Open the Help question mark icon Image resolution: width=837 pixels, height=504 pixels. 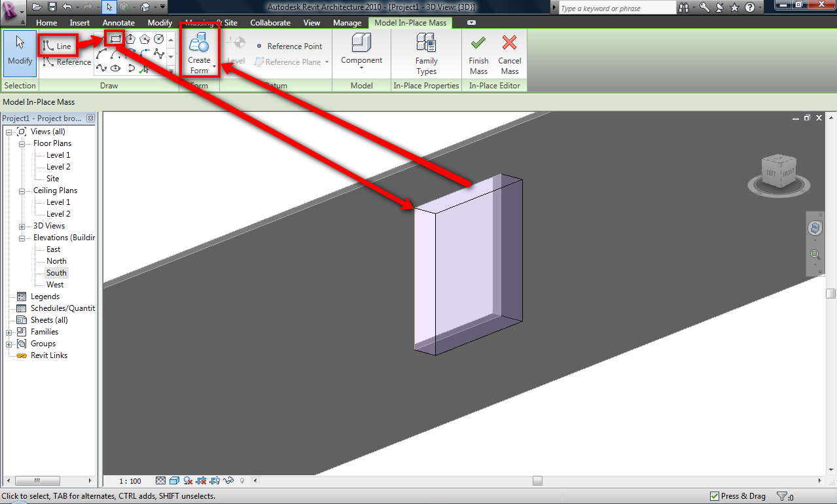[750, 8]
